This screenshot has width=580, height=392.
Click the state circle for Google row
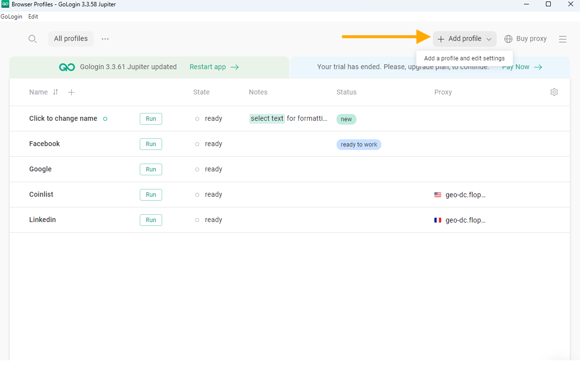197,169
